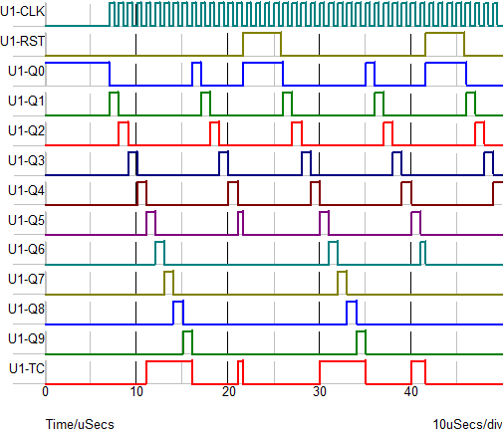Click the Time/uSecs axis label
Viewport: 504px width, 431px height.
click(x=80, y=424)
